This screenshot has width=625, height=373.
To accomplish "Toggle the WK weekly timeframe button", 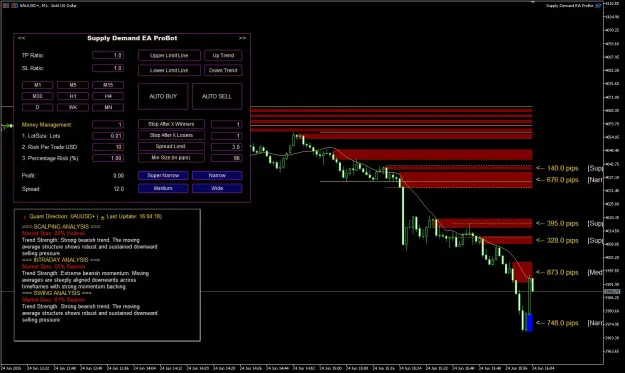I will [x=73, y=107].
